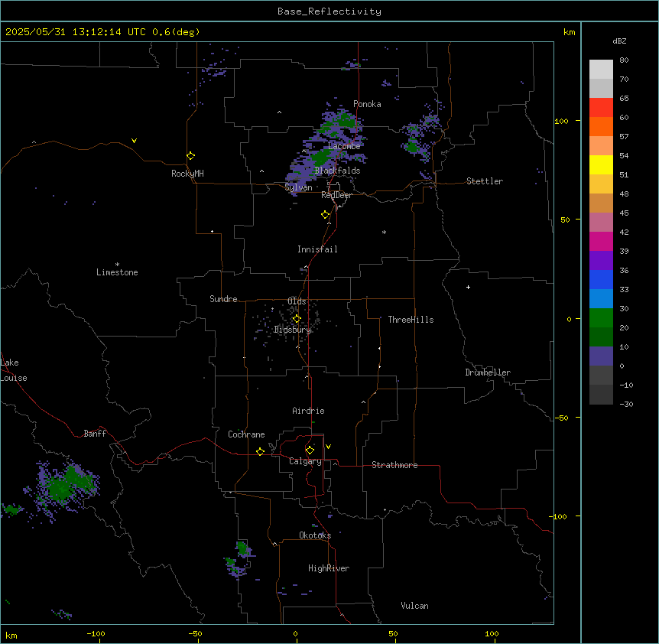The height and width of the screenshot is (644, 659).
Task: Click the white plus marker north of Drumheller
Action: point(468,287)
